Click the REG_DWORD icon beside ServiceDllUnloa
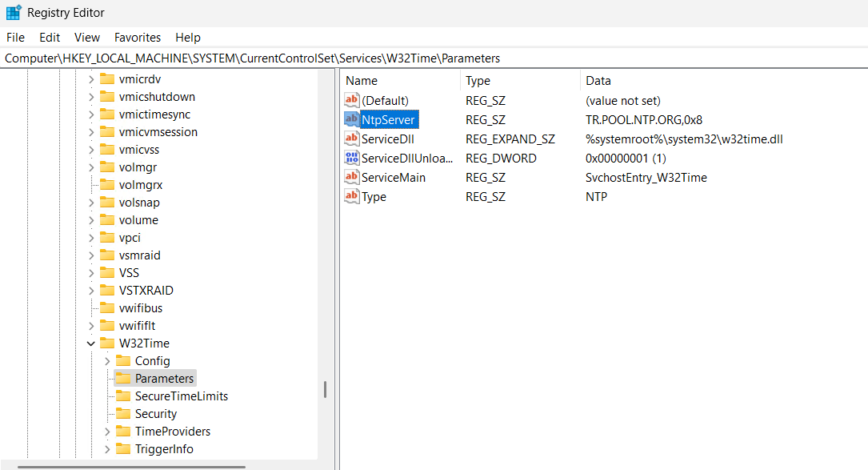The image size is (868, 470). click(352, 158)
